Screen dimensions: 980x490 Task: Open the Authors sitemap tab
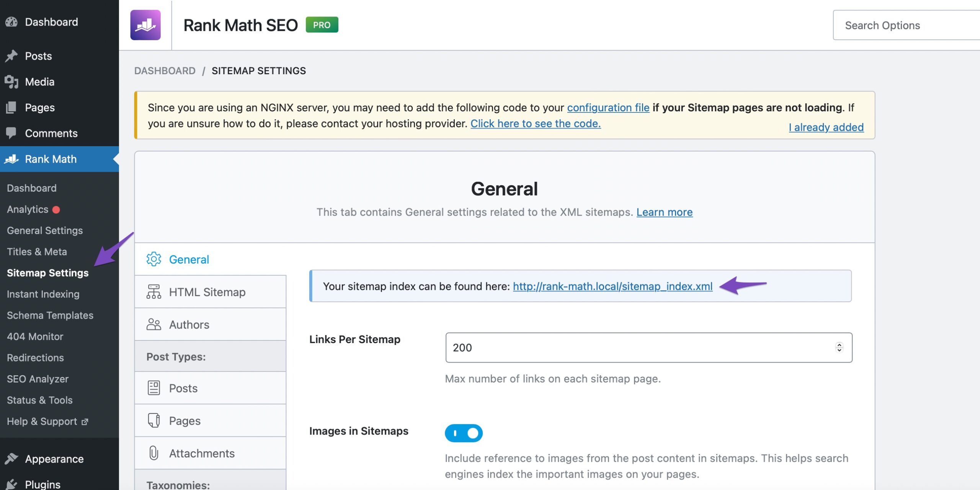click(x=210, y=324)
